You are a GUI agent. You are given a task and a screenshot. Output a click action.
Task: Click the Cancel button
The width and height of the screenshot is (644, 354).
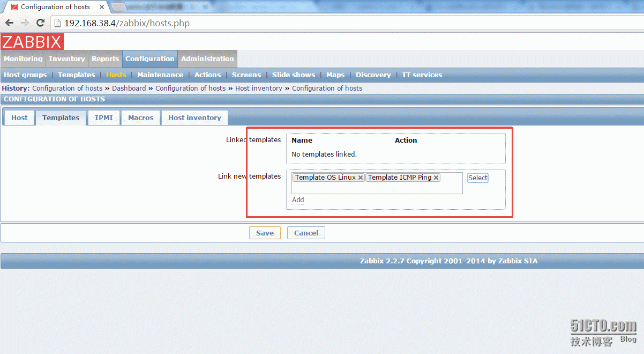pyautogui.click(x=306, y=233)
